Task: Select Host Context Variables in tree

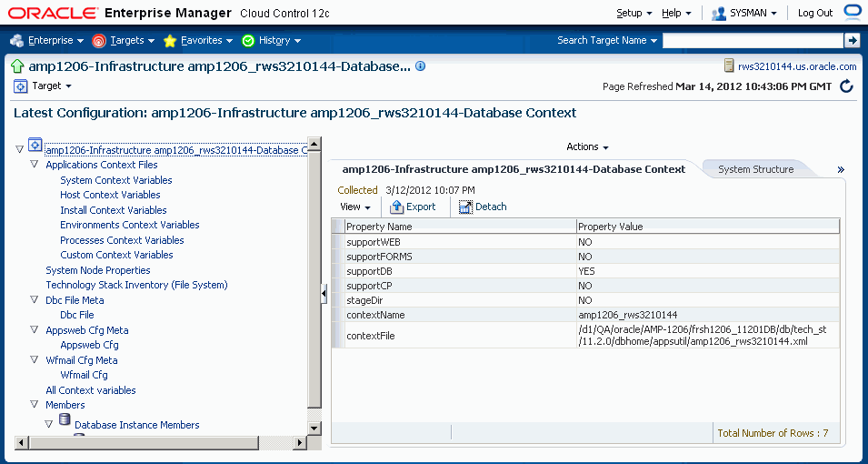Action: [110, 195]
